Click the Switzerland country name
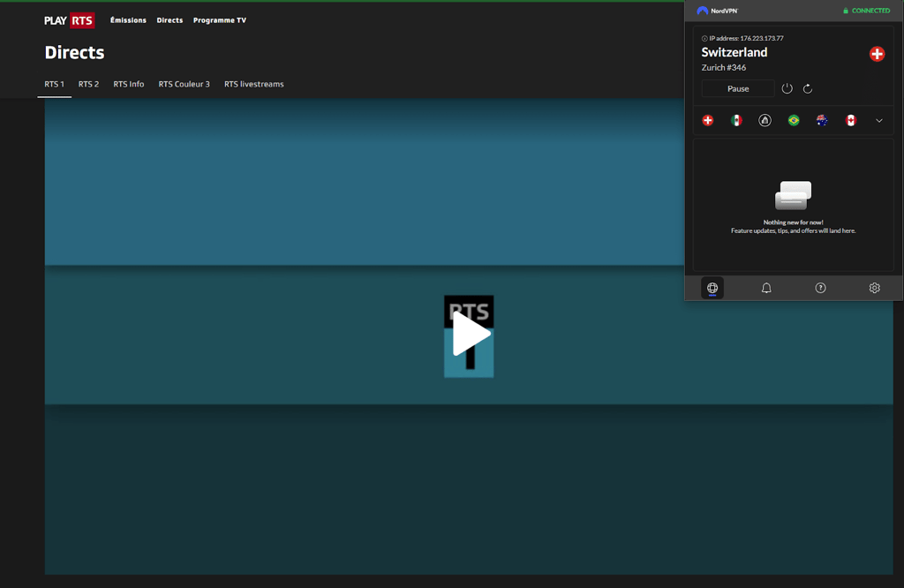Screen dimensions: 904x588 click(x=734, y=52)
